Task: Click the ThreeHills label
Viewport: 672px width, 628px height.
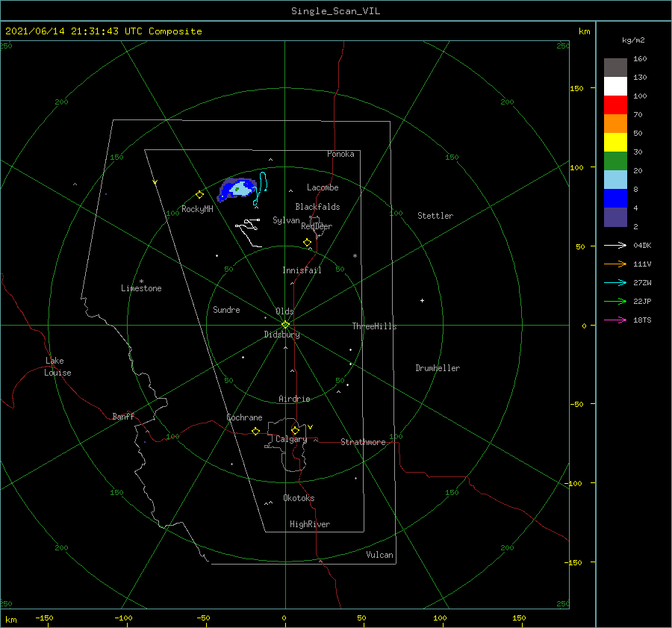Action: (374, 326)
